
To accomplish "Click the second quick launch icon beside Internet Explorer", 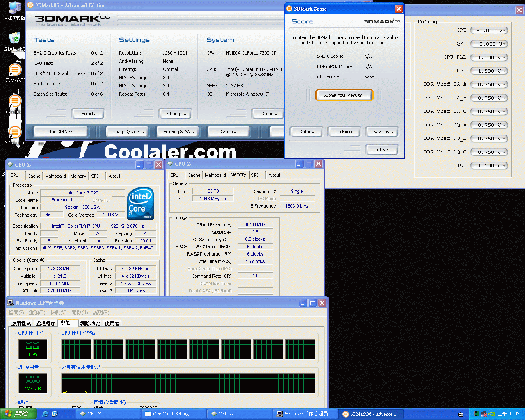I will 55,414.
